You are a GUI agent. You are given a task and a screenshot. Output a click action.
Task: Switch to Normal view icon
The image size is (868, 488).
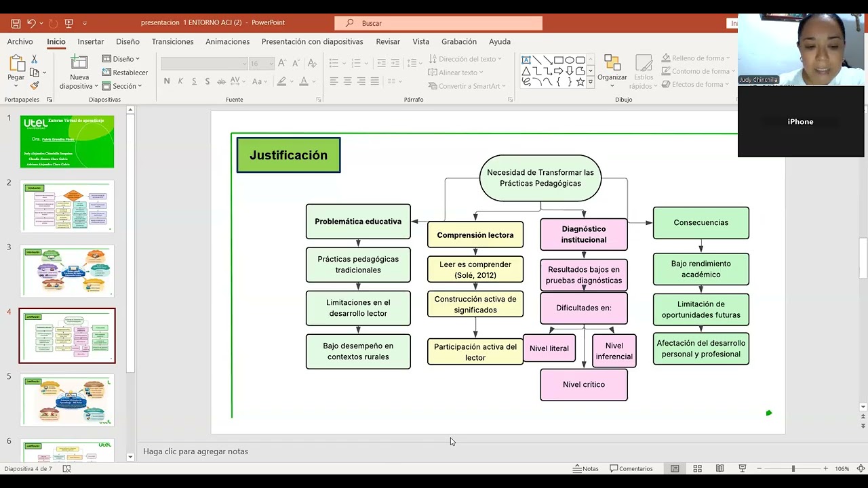tap(675, 468)
